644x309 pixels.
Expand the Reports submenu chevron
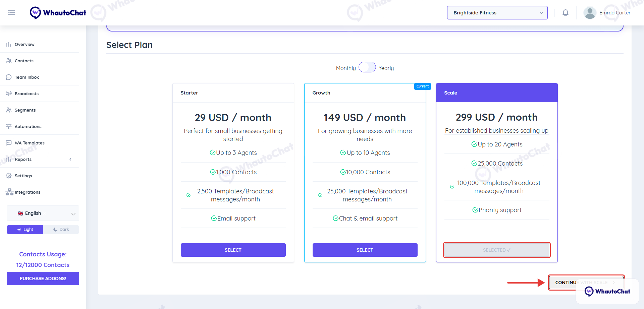click(x=70, y=159)
